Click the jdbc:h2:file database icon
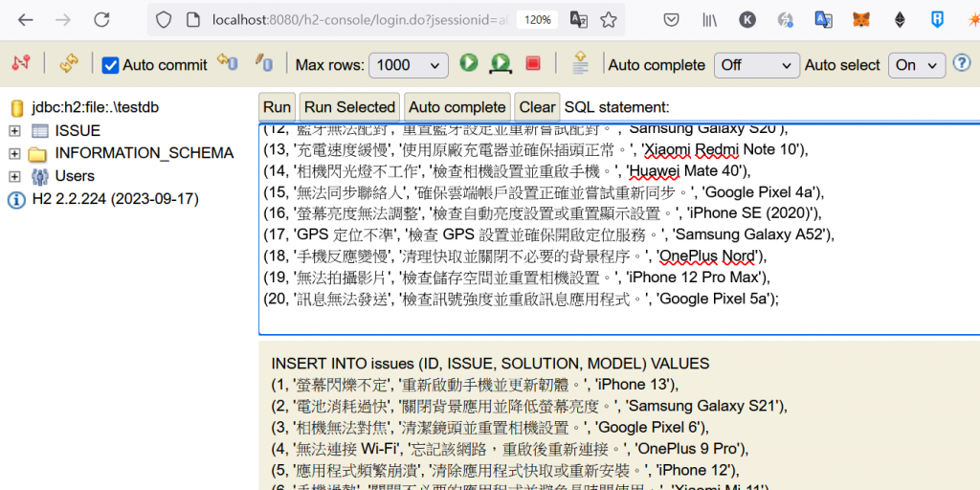 tap(17, 108)
